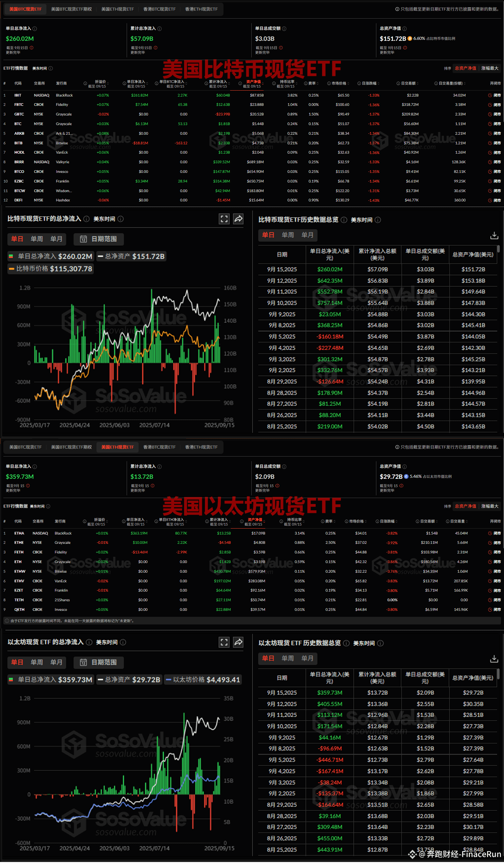Click the BlackRock issuer in the ETHA row
504x863 pixels.
[x=63, y=534]
